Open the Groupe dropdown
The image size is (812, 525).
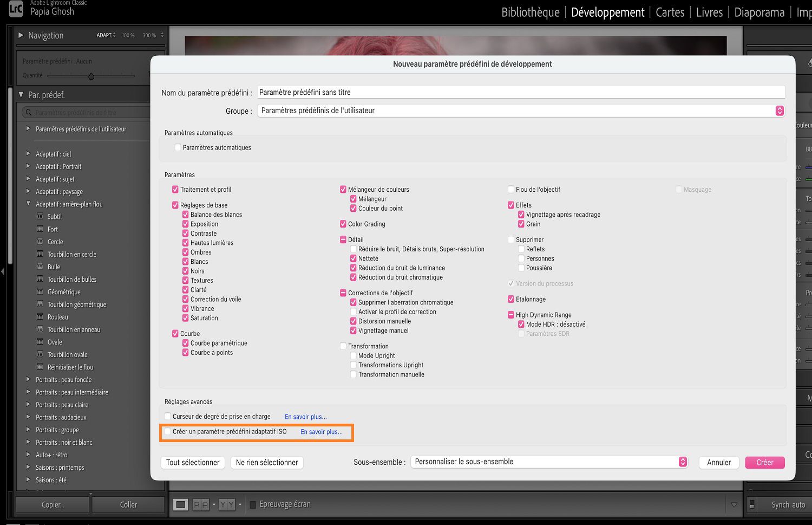coord(521,111)
